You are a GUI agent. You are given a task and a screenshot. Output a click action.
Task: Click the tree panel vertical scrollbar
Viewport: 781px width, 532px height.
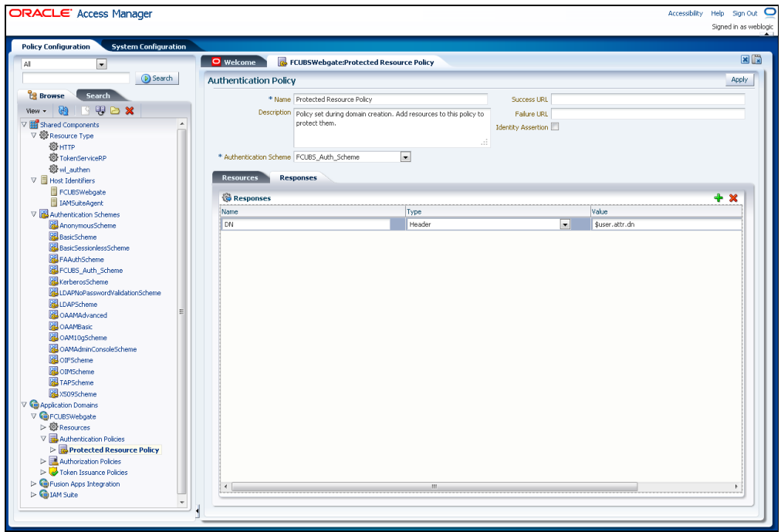pyautogui.click(x=181, y=311)
